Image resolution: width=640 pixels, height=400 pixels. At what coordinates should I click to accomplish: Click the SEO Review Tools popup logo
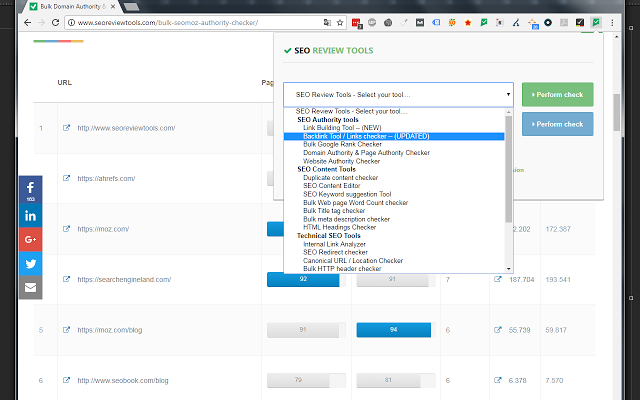(x=329, y=51)
